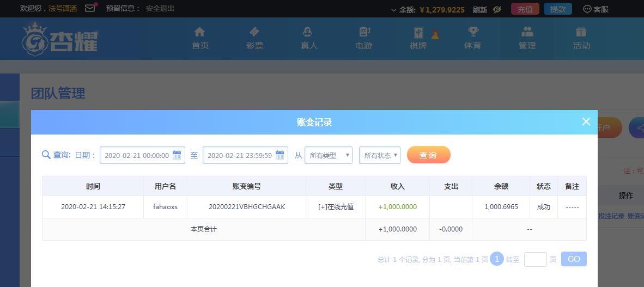Click the blue 提款 withdraw button
Screen dimensions: 644x287
coord(557,9)
